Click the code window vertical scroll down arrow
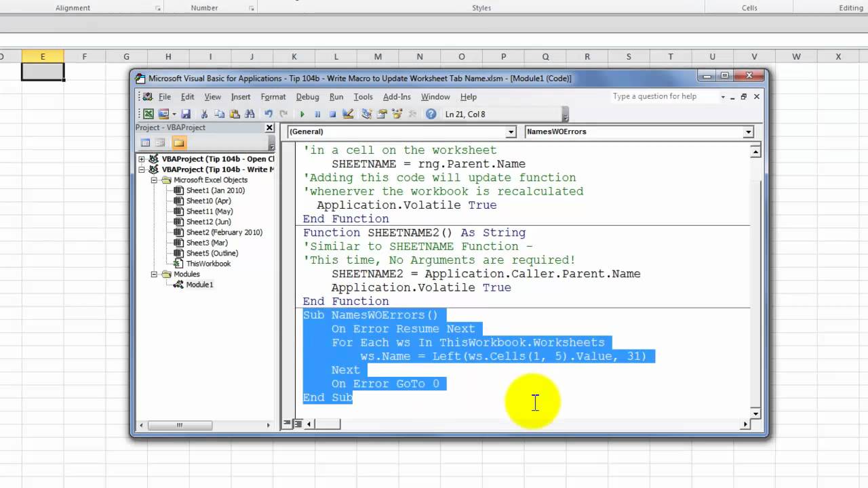868x488 pixels. [x=755, y=413]
